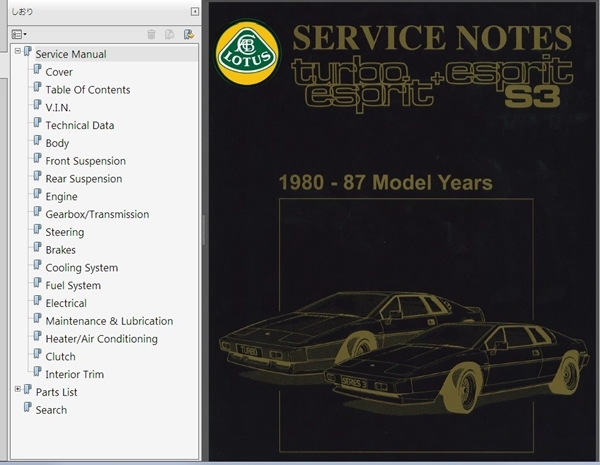Open the Steering bookmark
This screenshot has height=465, width=600.
pyautogui.click(x=65, y=232)
